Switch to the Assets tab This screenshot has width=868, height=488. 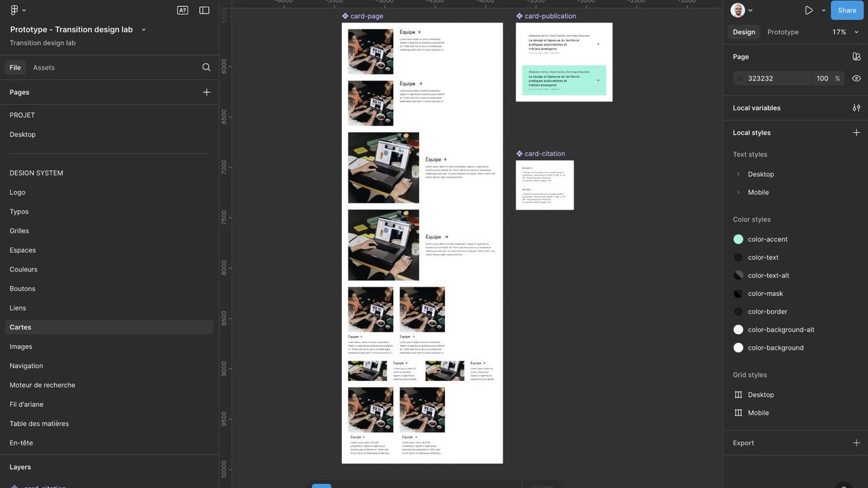click(x=44, y=68)
